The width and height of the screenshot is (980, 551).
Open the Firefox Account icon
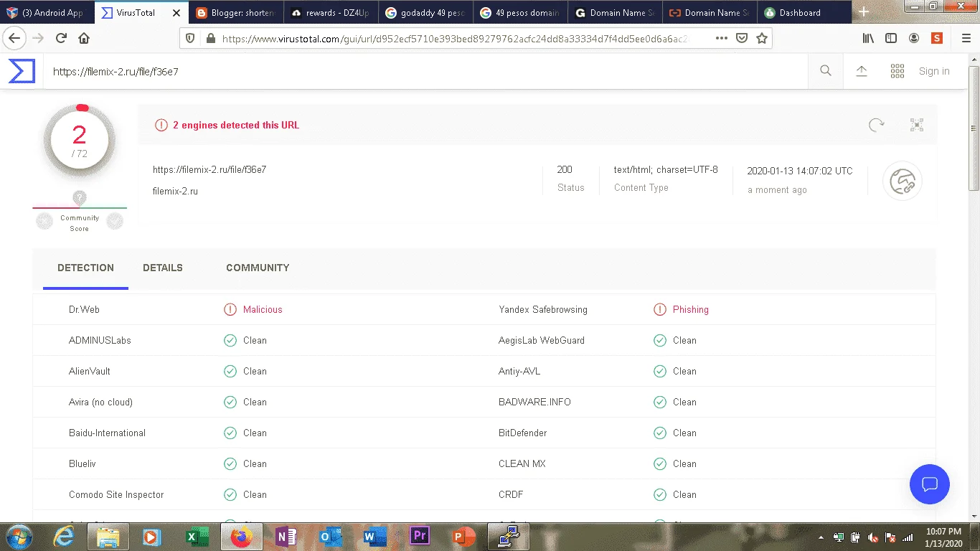coord(914,39)
